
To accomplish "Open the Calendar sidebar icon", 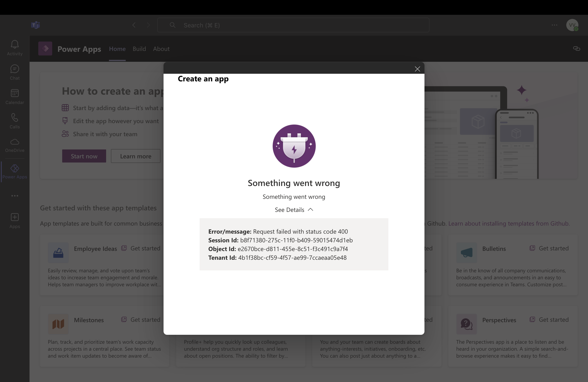I will point(15,97).
